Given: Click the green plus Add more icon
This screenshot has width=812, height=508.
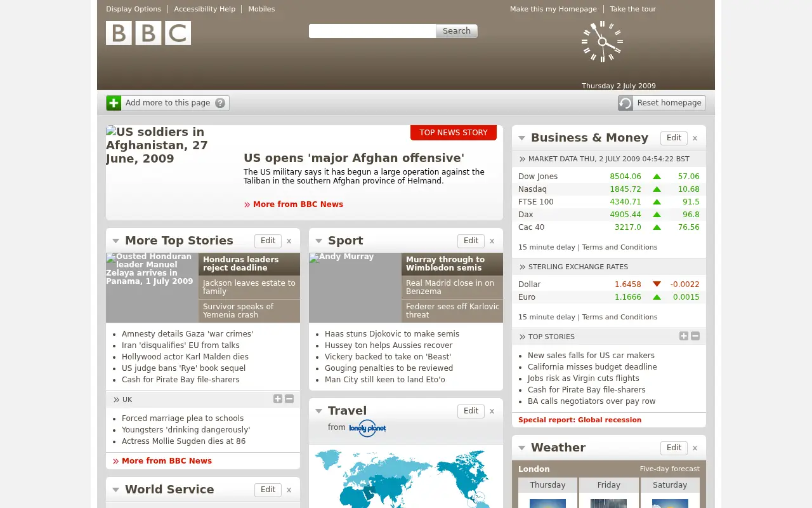Looking at the screenshot, I should pyautogui.click(x=114, y=103).
